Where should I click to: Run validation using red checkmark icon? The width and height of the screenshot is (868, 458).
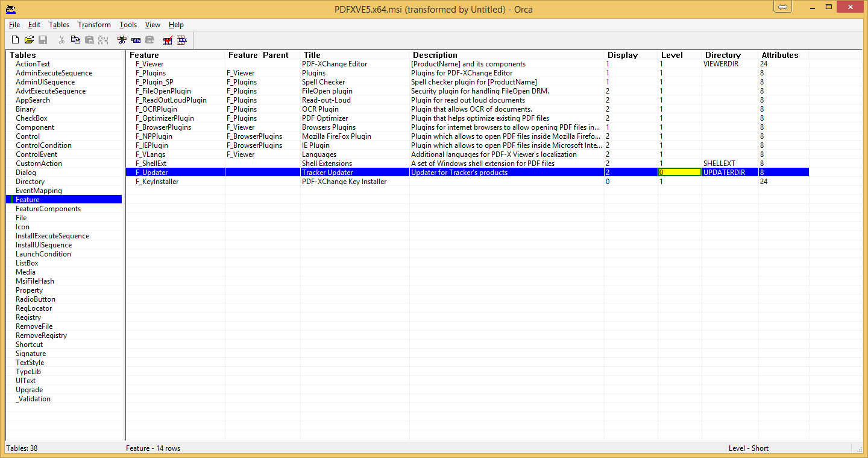click(x=168, y=40)
